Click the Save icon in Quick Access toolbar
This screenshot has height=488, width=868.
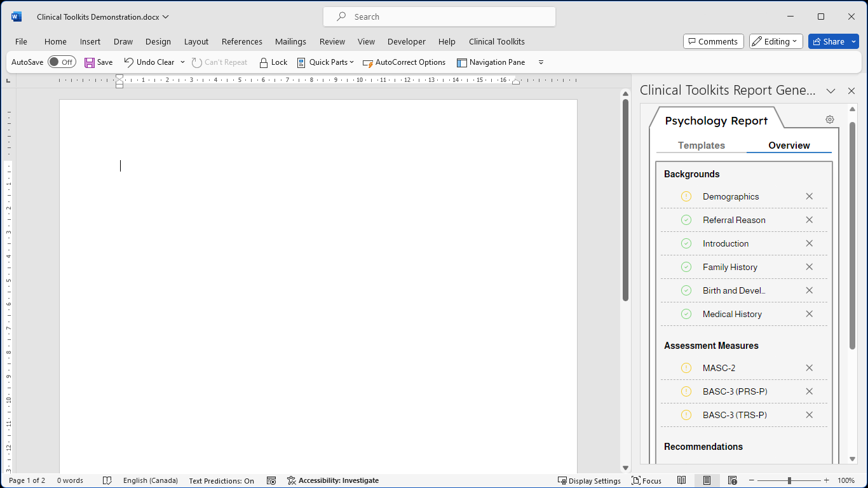[x=90, y=62]
